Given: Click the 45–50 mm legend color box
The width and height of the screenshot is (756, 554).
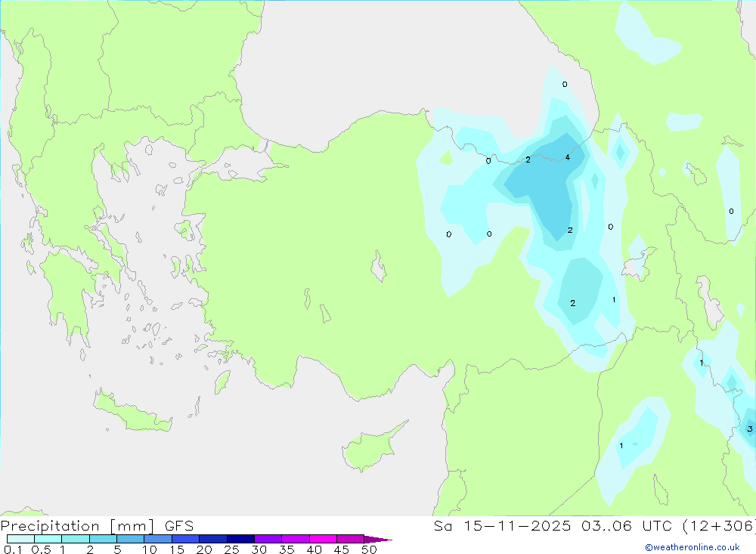Looking at the screenshot, I should pyautogui.click(x=351, y=539).
